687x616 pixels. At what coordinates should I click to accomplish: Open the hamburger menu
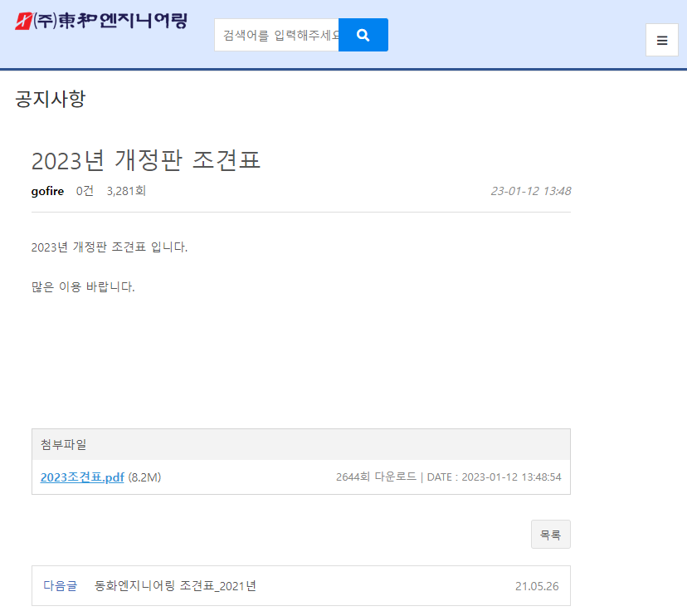pos(661,41)
